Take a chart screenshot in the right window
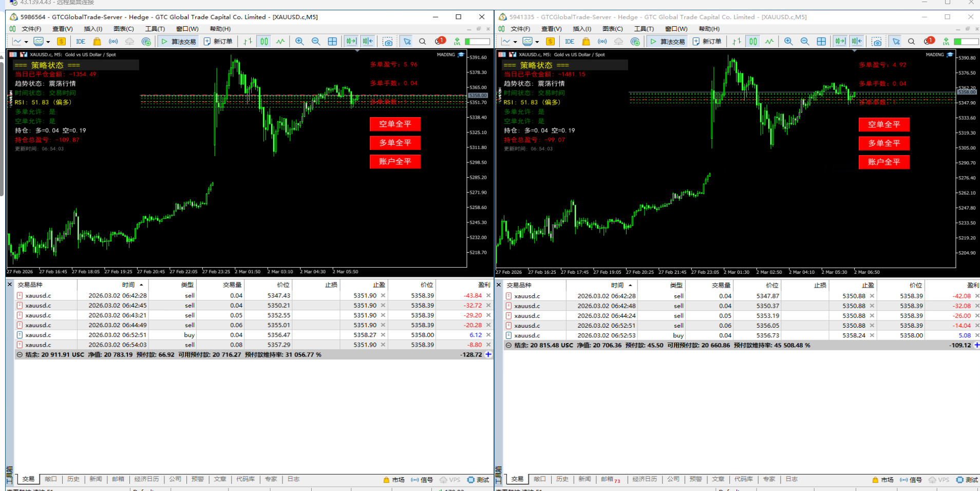Screen dimensions: 980x491 877,42
